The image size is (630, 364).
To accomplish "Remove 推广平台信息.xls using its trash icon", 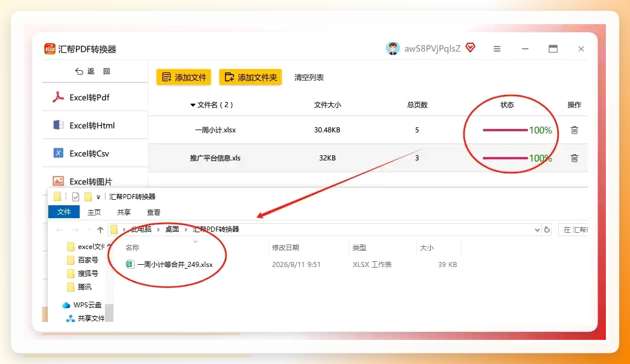I will click(574, 158).
